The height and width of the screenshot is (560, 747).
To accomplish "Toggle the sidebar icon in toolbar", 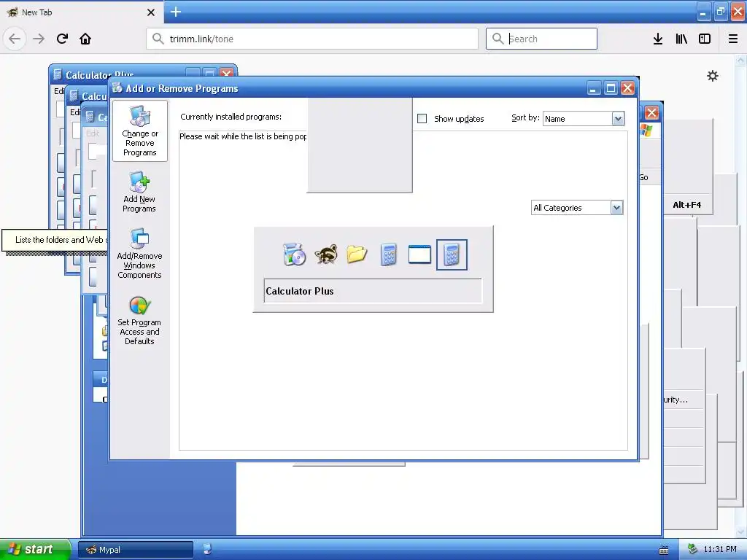I will pos(704,39).
